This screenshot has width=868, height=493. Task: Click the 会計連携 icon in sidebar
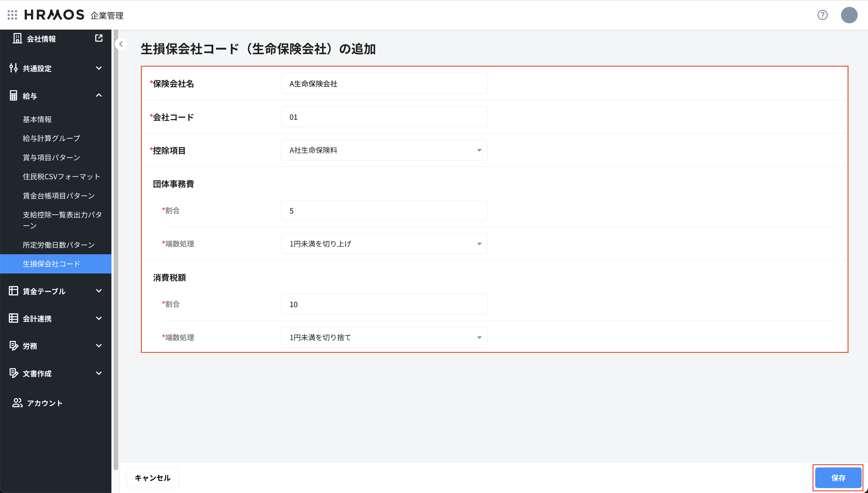(x=13, y=318)
